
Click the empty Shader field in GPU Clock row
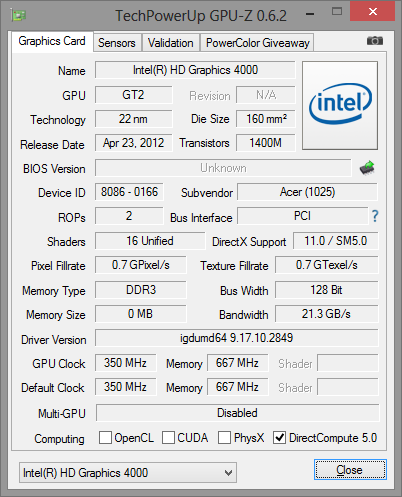348,363
